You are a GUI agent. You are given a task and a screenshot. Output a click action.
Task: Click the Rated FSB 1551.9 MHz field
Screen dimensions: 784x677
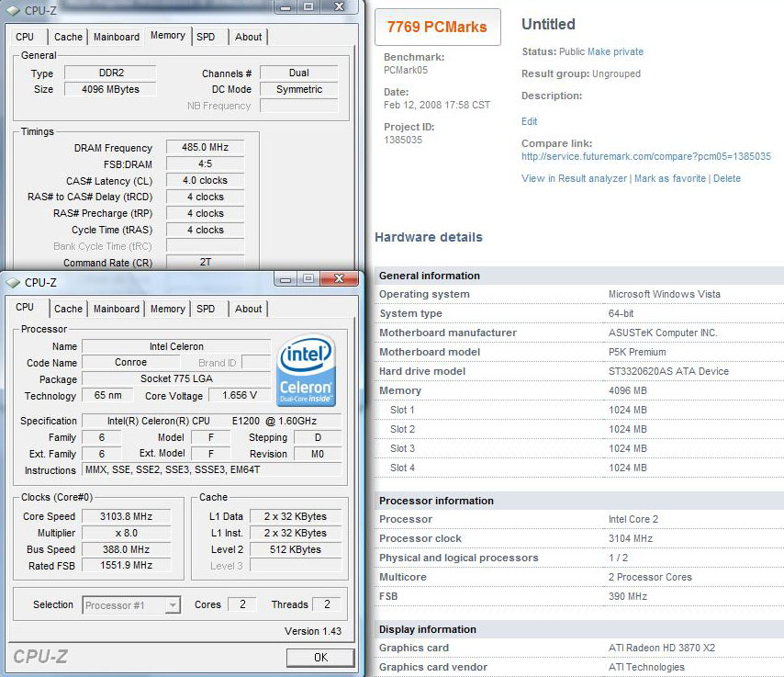point(126,566)
